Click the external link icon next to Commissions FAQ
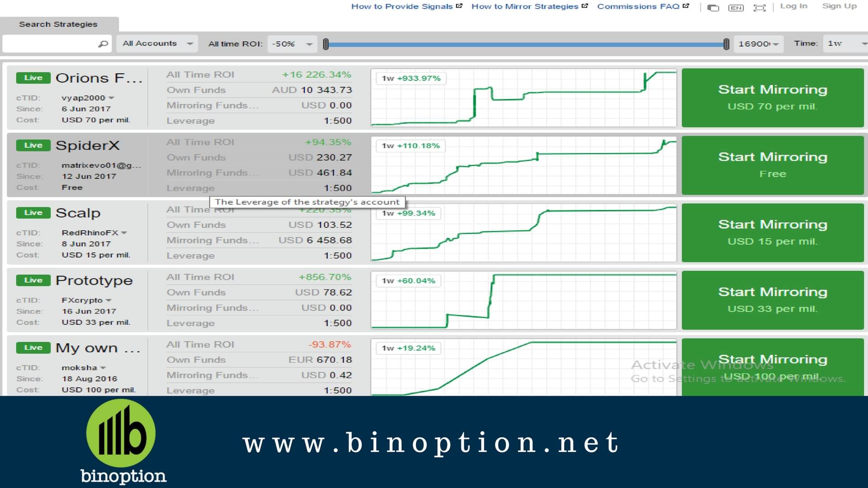The image size is (868, 488). point(686,6)
